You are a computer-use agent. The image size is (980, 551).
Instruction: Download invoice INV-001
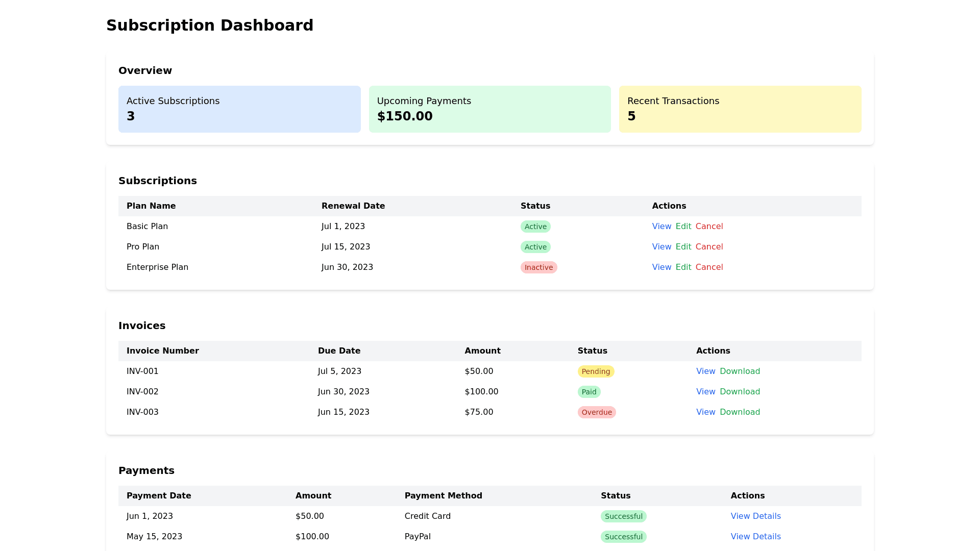[x=740, y=371]
